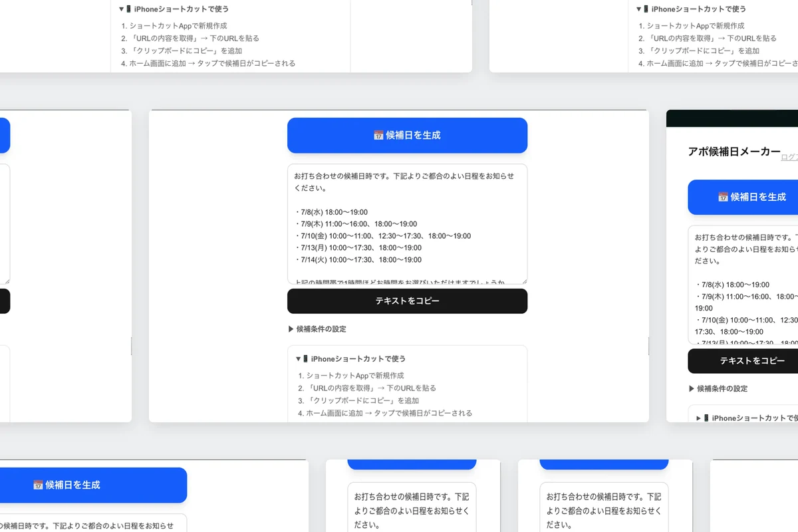Expand 候補条件の設定 in center card
Image resolution: width=798 pixels, height=532 pixels.
pos(317,329)
